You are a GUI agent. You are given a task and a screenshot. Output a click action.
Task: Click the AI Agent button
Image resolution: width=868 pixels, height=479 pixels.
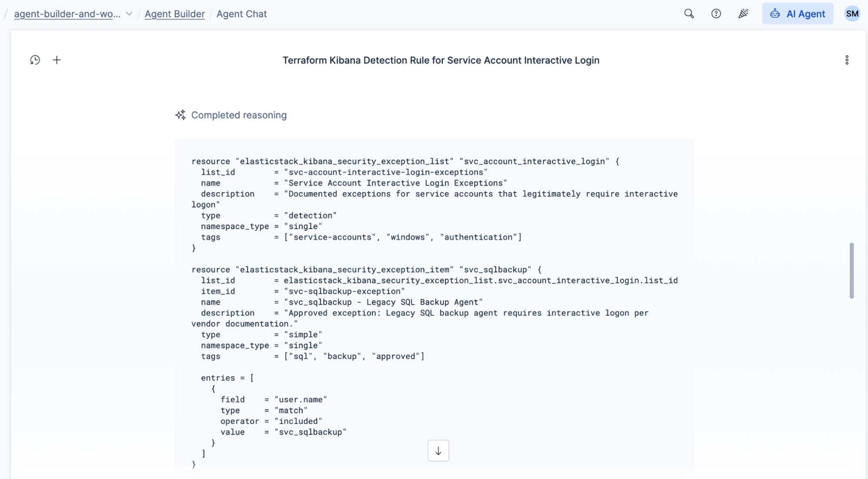pos(798,13)
